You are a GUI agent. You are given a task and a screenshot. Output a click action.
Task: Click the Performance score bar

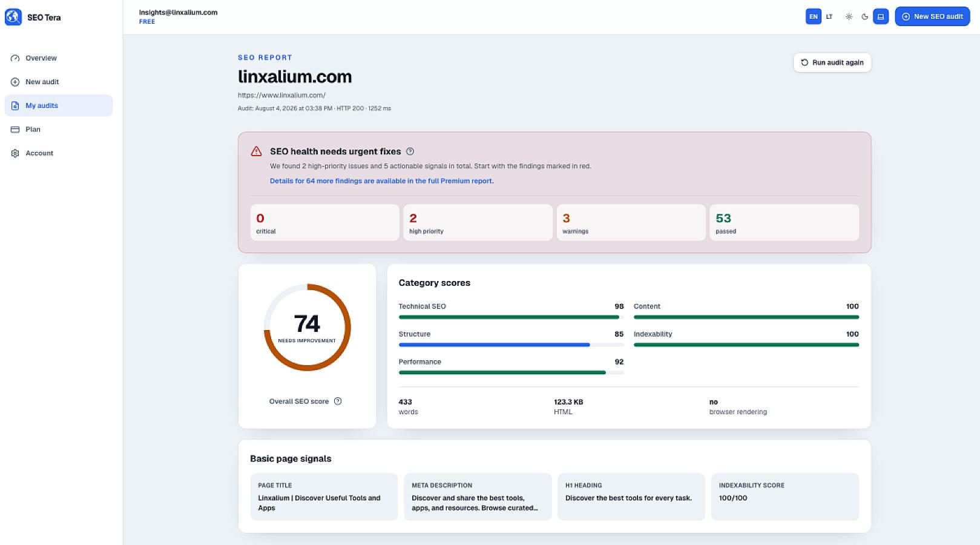click(511, 372)
